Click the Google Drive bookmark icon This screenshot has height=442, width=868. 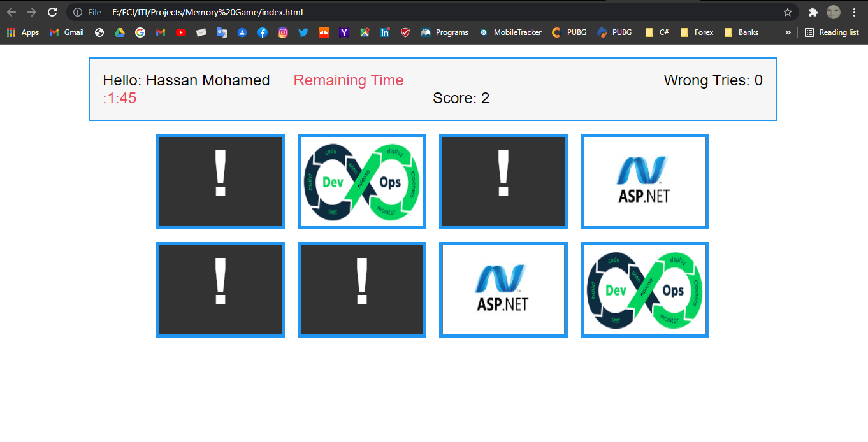point(120,32)
